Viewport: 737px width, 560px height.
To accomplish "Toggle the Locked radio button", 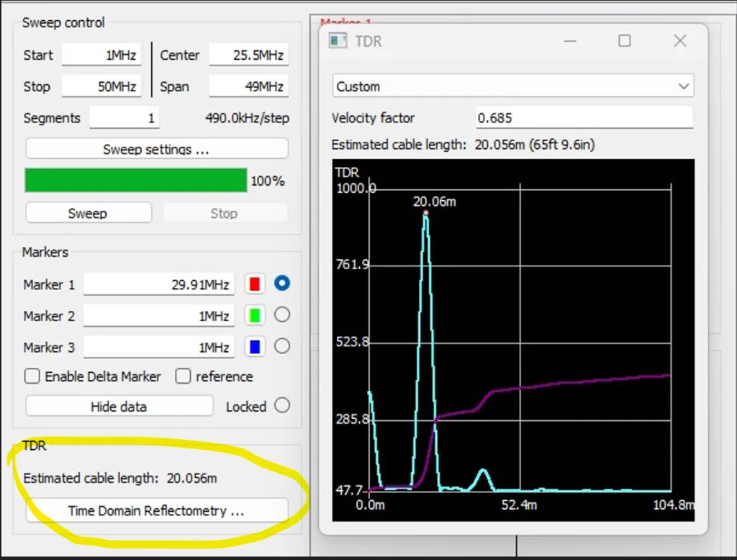I will coord(282,405).
